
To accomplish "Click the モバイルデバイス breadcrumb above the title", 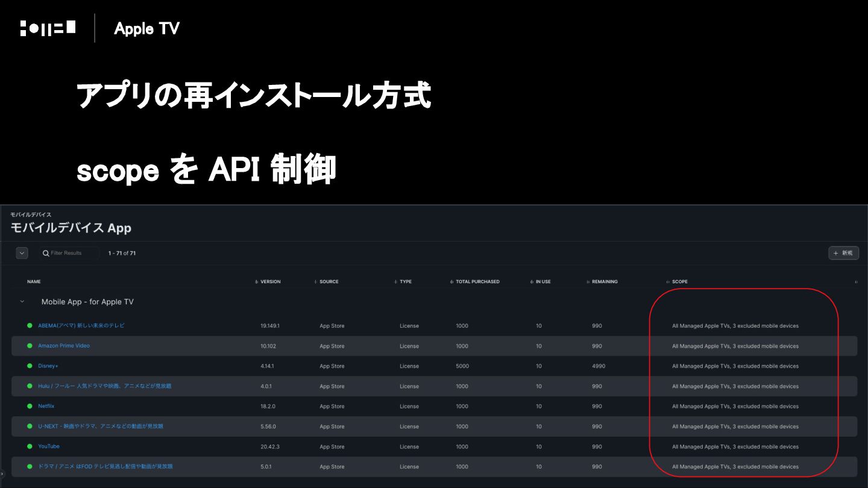I will coord(31,215).
